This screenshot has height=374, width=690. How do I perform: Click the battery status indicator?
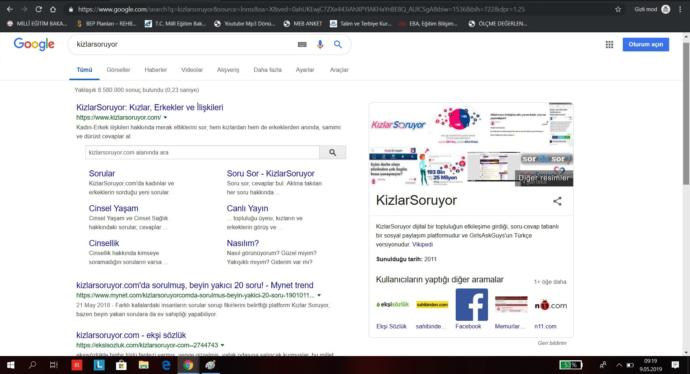(571, 365)
